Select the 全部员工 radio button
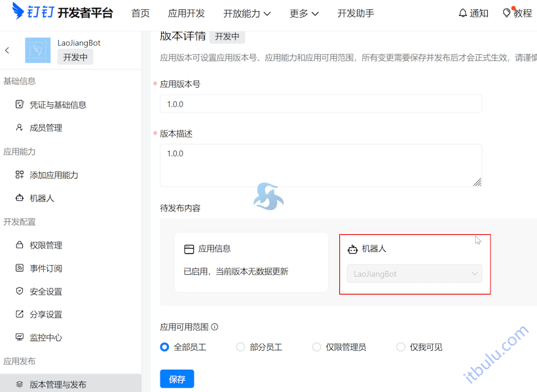This screenshot has width=537, height=392. [x=164, y=347]
